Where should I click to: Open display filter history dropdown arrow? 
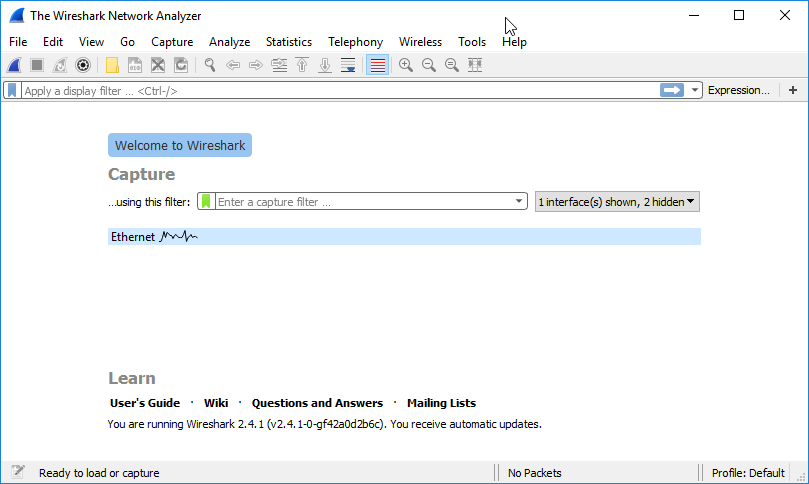pos(694,90)
